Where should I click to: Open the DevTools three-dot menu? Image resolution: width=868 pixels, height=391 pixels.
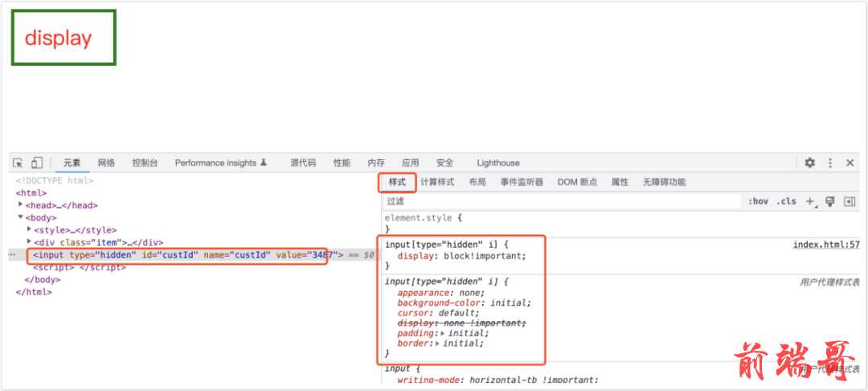(x=829, y=163)
